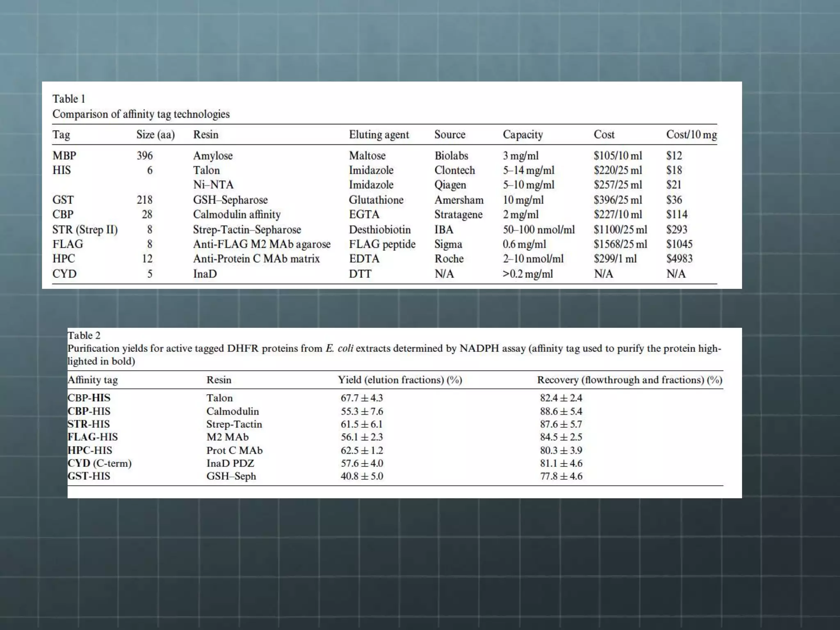The image size is (840, 630).
Task: Select the 'Affinity tag' header in Table 2
Action: tap(93, 380)
